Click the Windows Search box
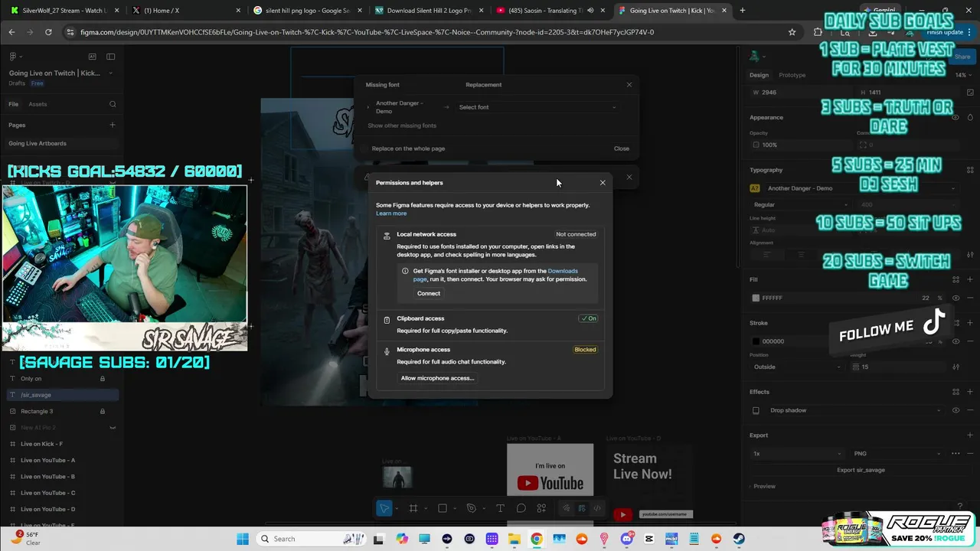 click(x=311, y=539)
